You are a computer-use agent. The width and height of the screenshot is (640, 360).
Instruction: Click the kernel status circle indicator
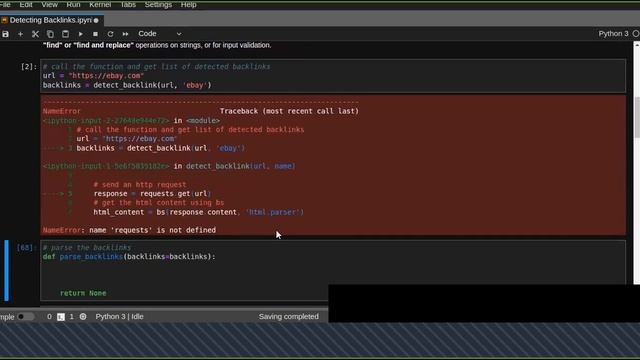click(x=636, y=34)
